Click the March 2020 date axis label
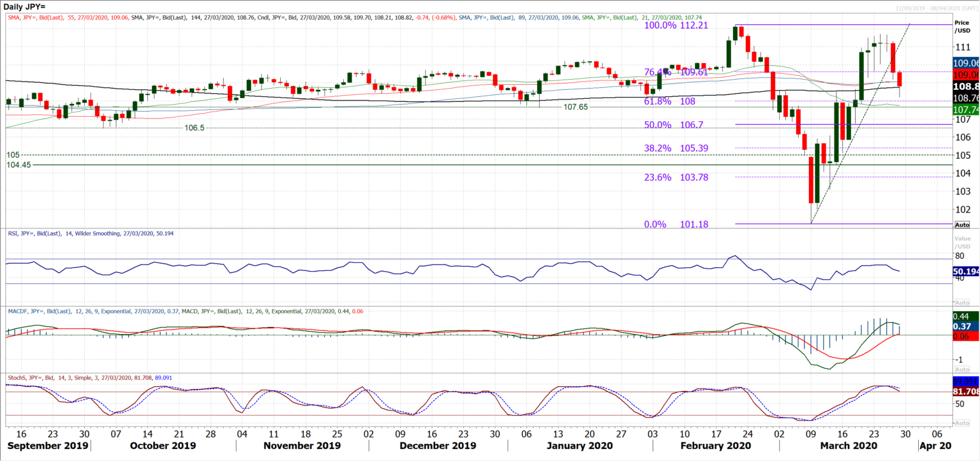Image resolution: width=980 pixels, height=461 pixels. [849, 446]
